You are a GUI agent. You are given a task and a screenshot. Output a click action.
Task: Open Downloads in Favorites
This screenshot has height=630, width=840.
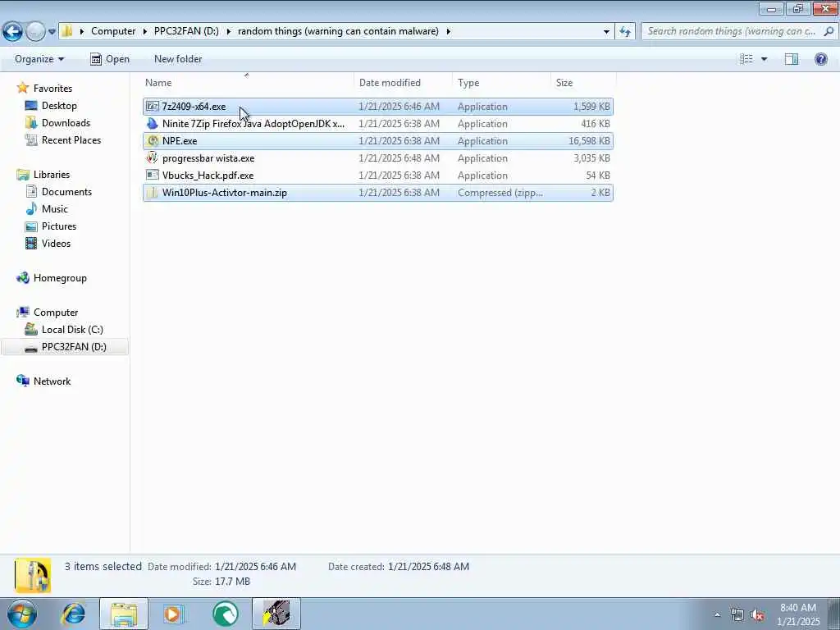(66, 123)
